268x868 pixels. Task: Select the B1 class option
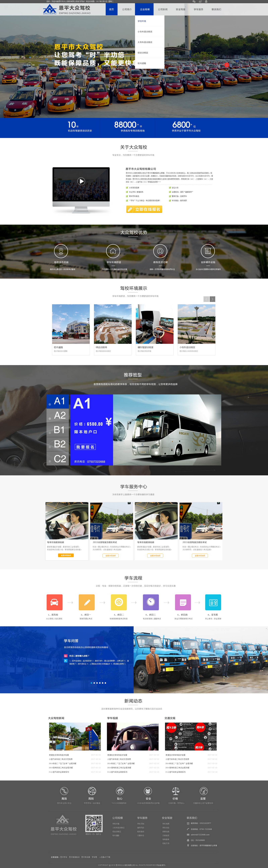[59, 430]
